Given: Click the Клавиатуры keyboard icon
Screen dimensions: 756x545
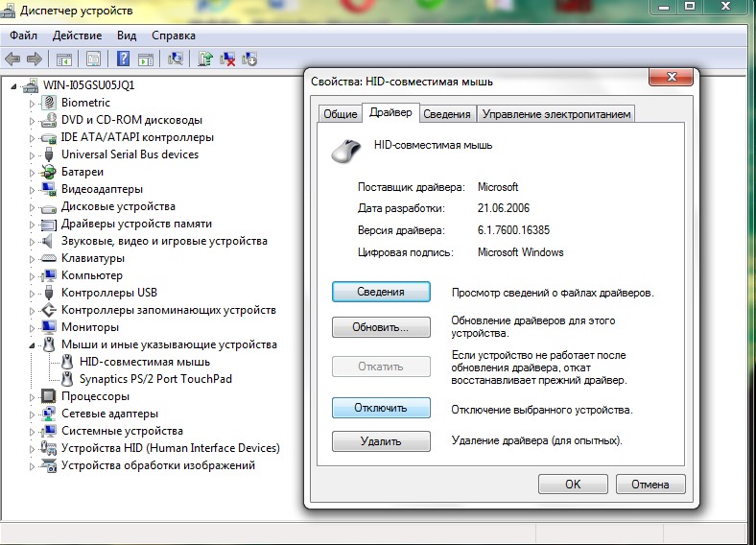Looking at the screenshot, I should coord(49,258).
